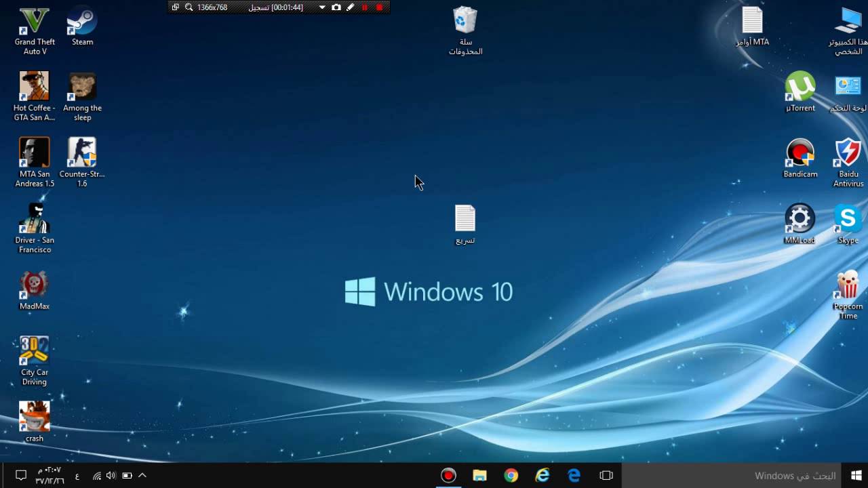Expand the recording bar dropdown arrow
Viewport: 868px width, 488px height.
click(x=322, y=7)
